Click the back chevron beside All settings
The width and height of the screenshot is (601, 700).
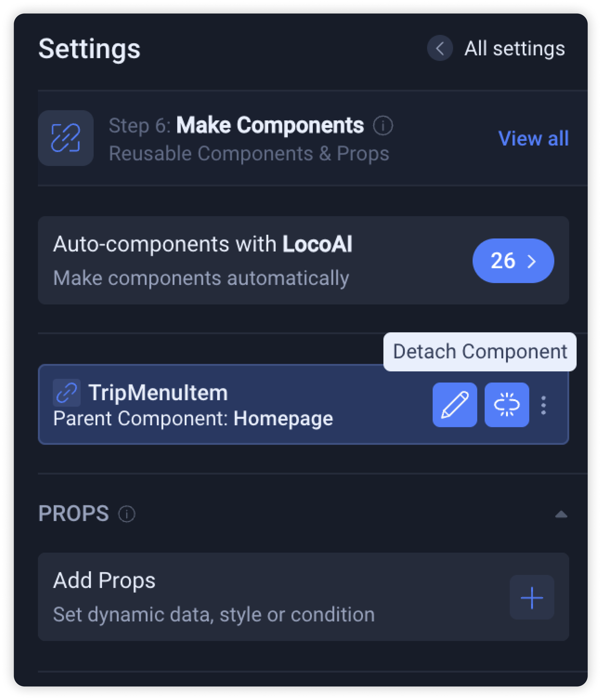[x=440, y=48]
